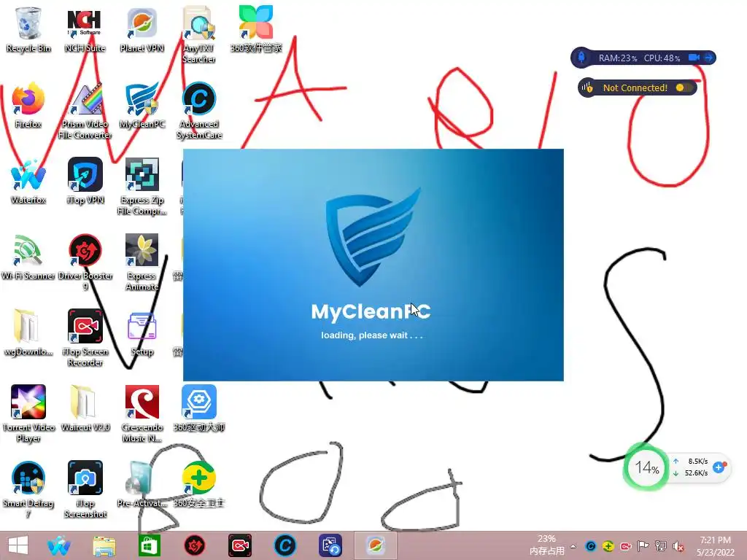The image size is (747, 560).
Task: Open the network tray icon
Action: pos(661,546)
